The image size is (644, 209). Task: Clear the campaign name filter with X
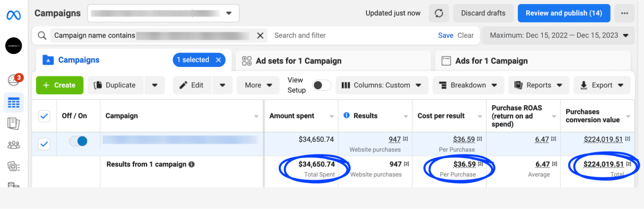point(260,35)
